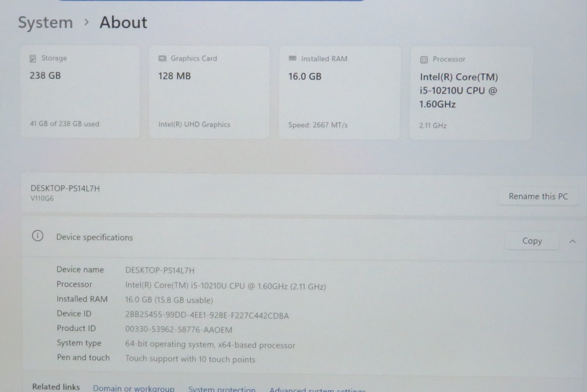Open System protection link
This screenshot has width=587, height=392.
[x=222, y=389]
